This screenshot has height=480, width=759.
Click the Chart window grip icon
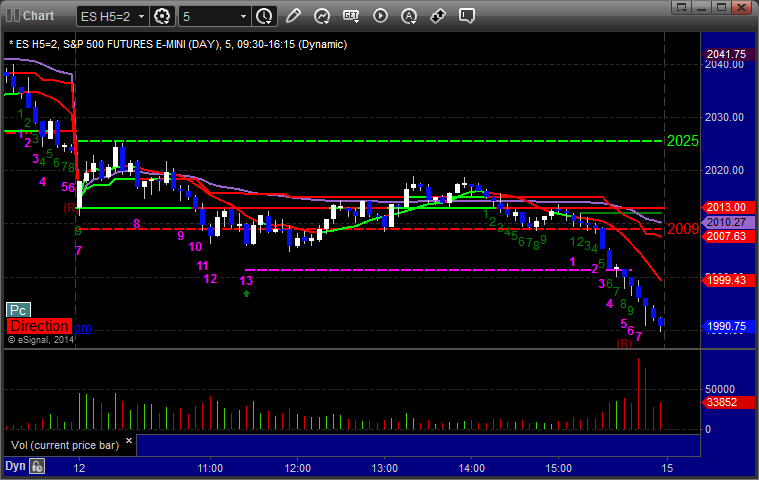coord(13,15)
